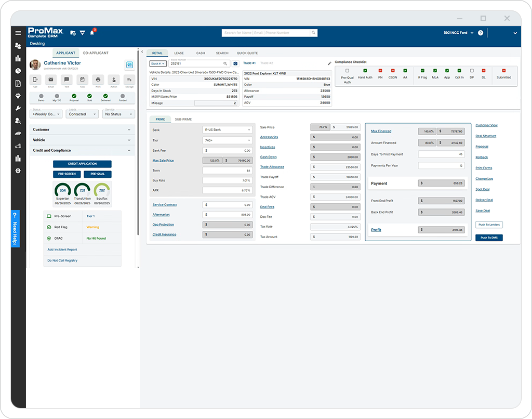Toggle the Hard Auth checkbox
Image resolution: width=532 pixels, height=419 pixels.
click(365, 71)
